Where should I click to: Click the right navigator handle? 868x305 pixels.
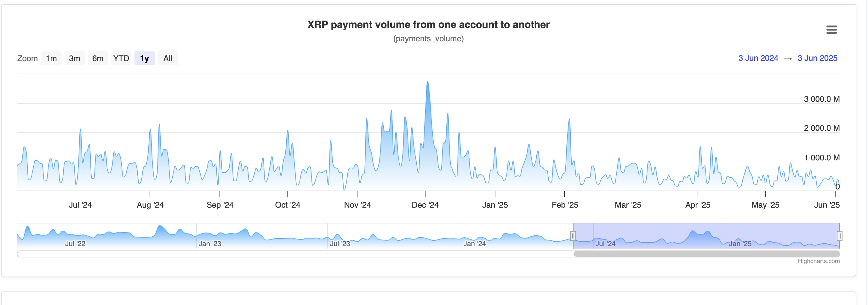click(839, 236)
